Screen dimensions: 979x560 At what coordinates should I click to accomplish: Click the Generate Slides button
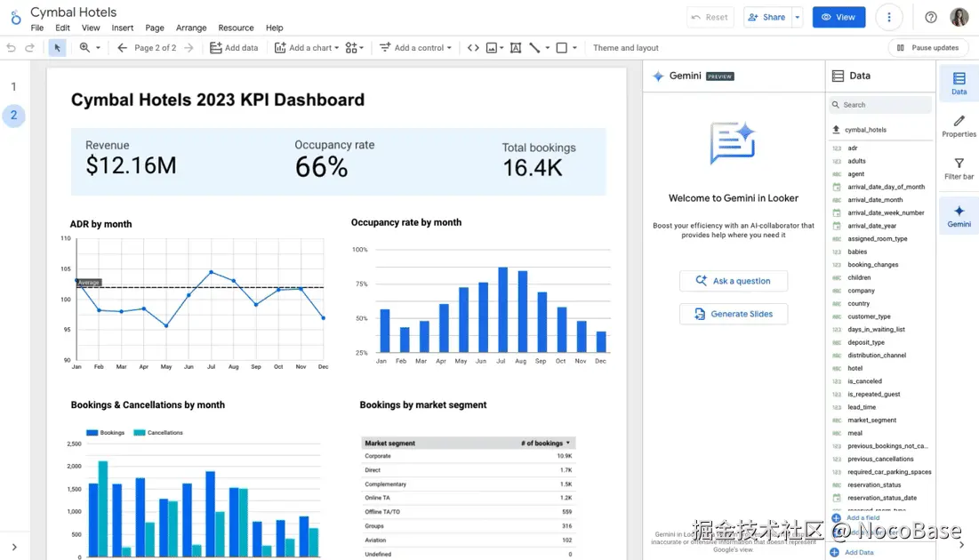tap(734, 313)
